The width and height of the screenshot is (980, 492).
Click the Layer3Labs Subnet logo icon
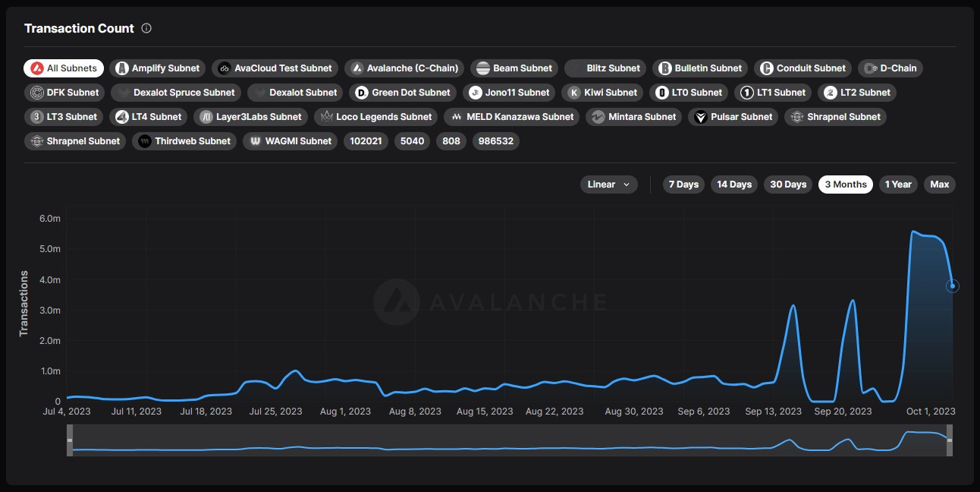[x=206, y=117]
